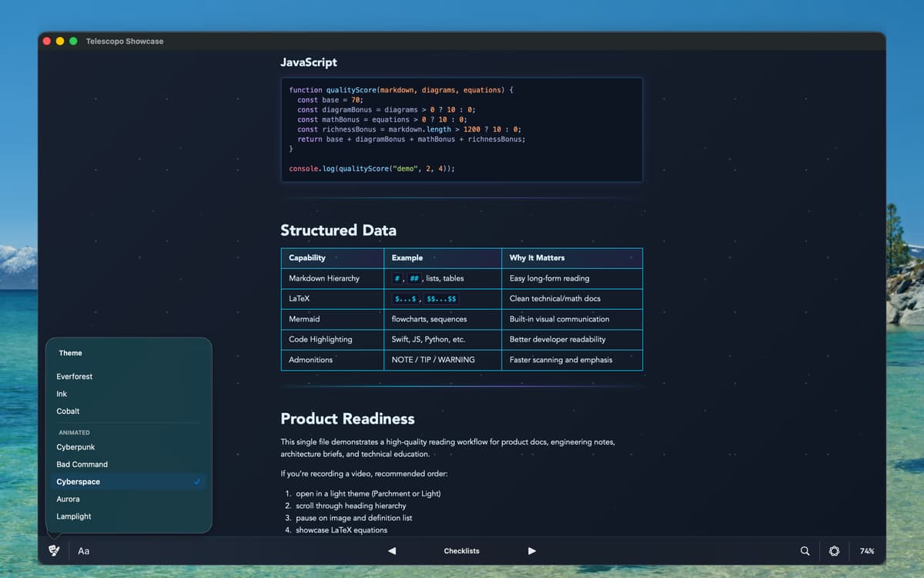
Task: Click the Product Readiness heading
Action: point(347,418)
